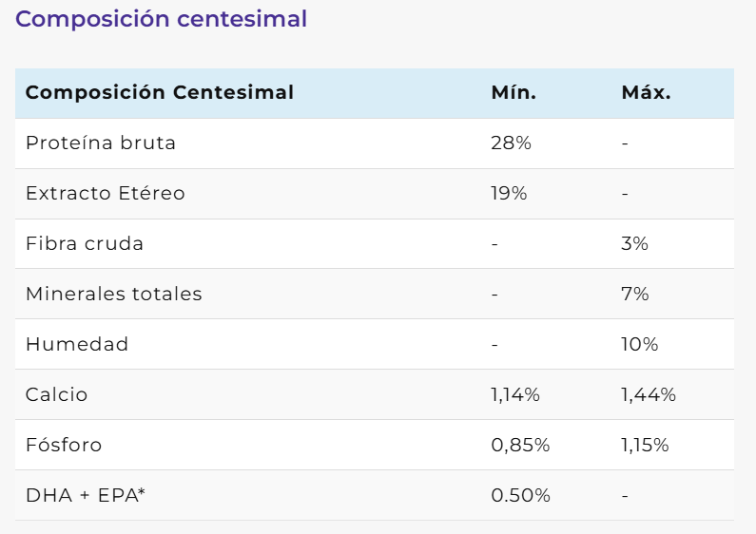Select the "Humedad" row label
Image resolution: width=756 pixels, height=534 pixels.
click(x=77, y=345)
